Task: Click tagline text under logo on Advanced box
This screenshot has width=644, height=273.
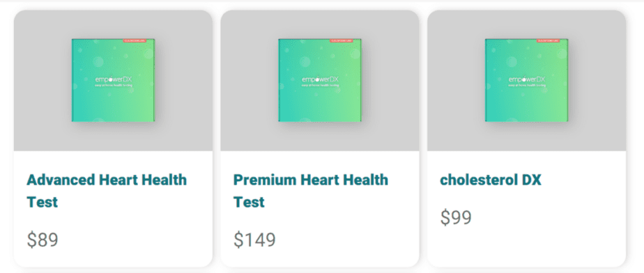Action: 114,86
